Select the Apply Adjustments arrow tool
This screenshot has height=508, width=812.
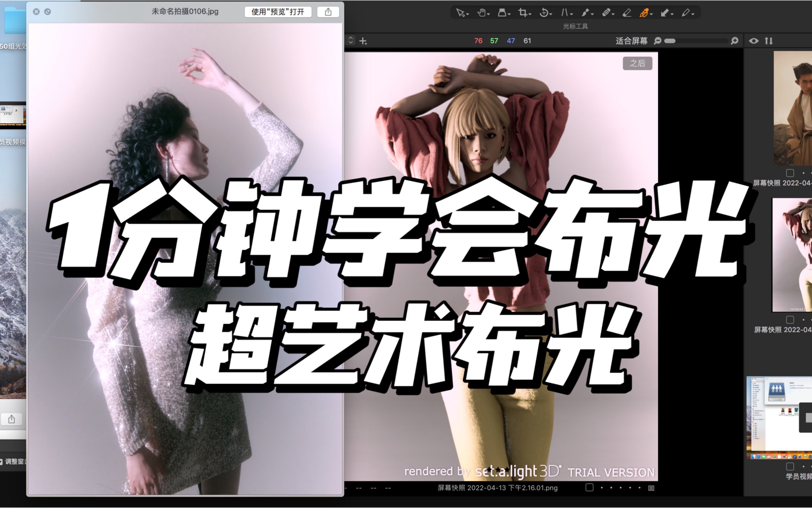665,13
